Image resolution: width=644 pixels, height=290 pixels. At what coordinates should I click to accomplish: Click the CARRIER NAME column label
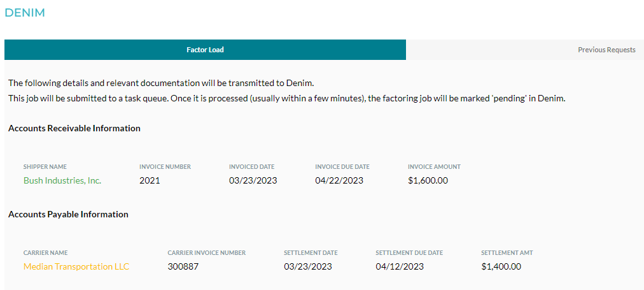tap(46, 252)
